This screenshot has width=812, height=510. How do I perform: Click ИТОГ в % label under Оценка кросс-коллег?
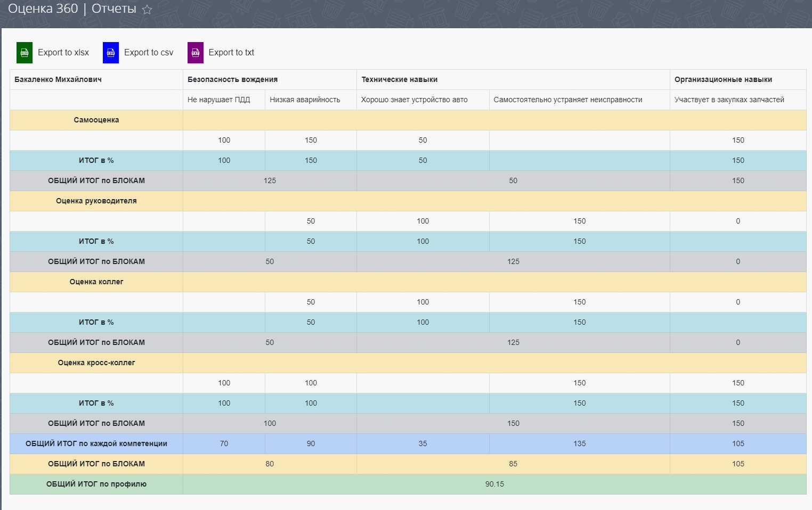click(x=96, y=403)
